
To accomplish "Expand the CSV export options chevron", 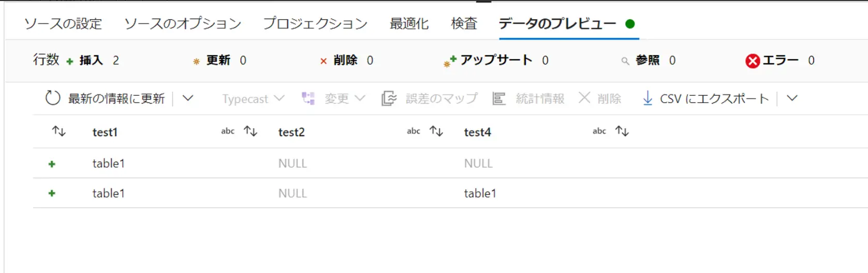I will (792, 98).
